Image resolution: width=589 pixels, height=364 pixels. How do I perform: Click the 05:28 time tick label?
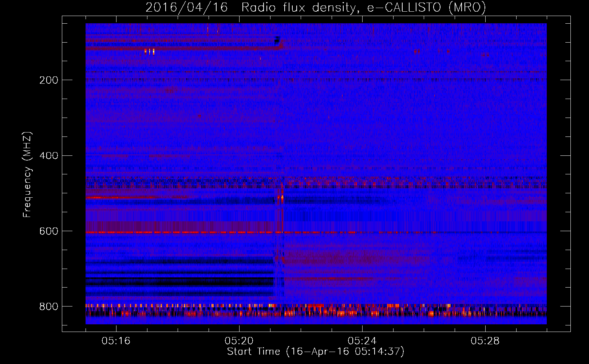[485, 341]
